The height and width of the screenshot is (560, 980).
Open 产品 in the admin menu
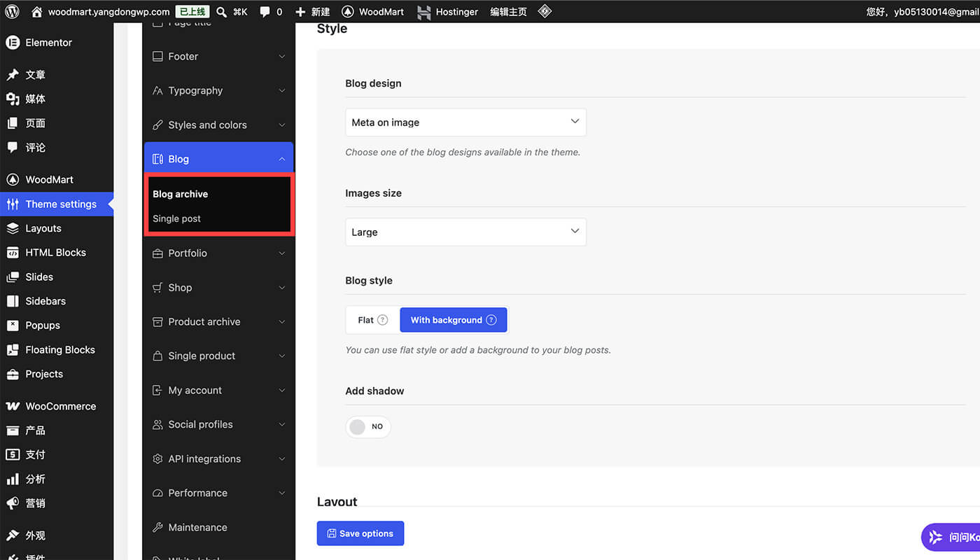point(57,430)
